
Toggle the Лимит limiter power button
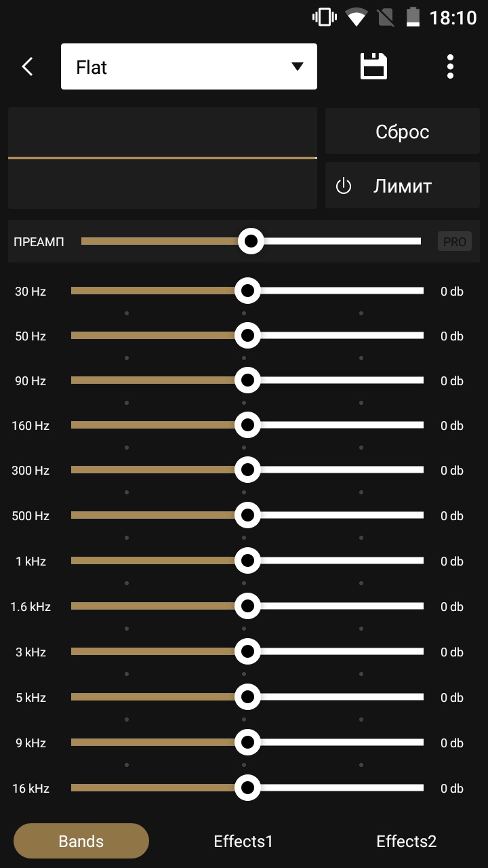[x=403, y=186]
